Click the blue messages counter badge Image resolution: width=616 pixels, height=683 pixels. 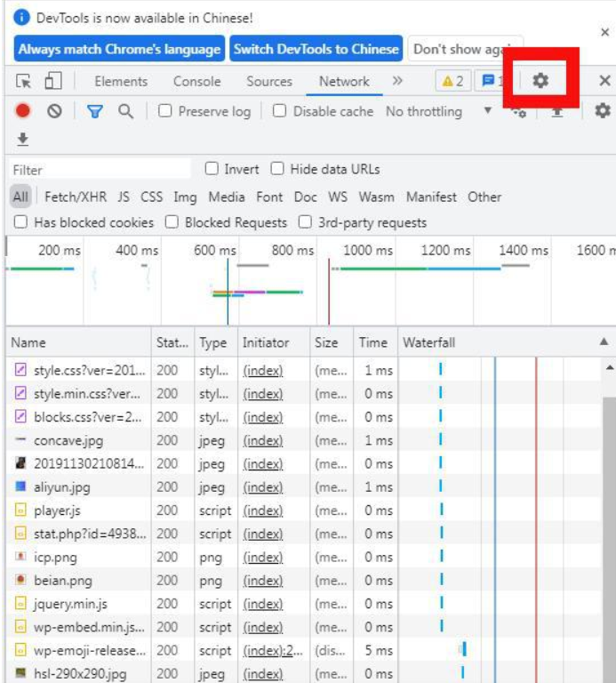489,81
